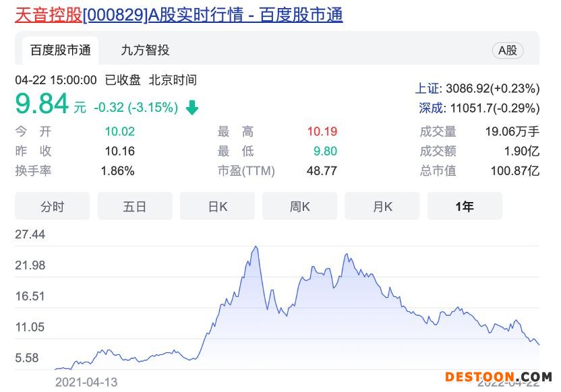Switch to the 百度股市通 tab
561x392 pixels.
click(x=61, y=50)
